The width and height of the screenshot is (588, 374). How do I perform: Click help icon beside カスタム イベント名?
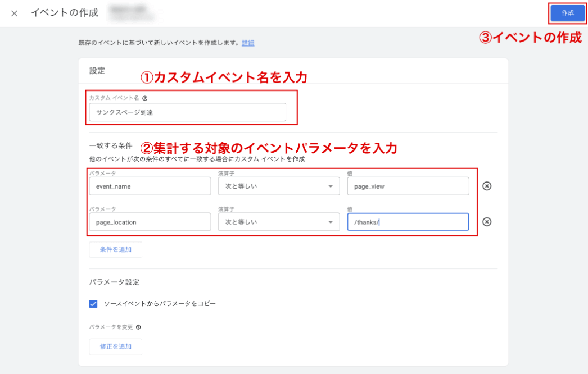click(145, 98)
